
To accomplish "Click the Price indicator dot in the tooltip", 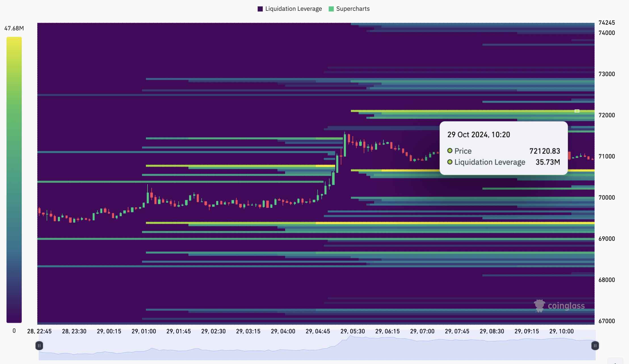I will pos(450,151).
